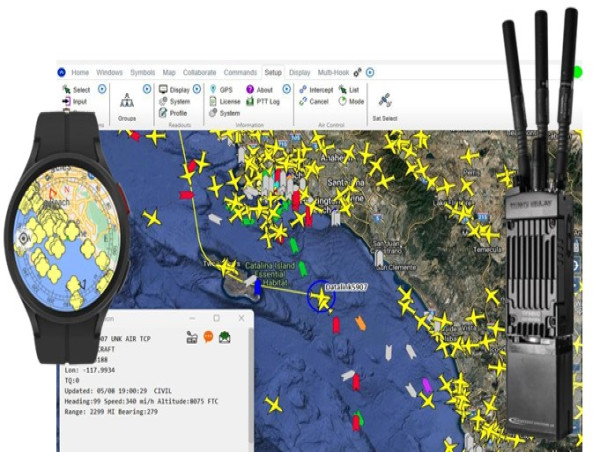Switch to the Collaborate tab
This screenshot has height=452, width=600.
tap(199, 72)
